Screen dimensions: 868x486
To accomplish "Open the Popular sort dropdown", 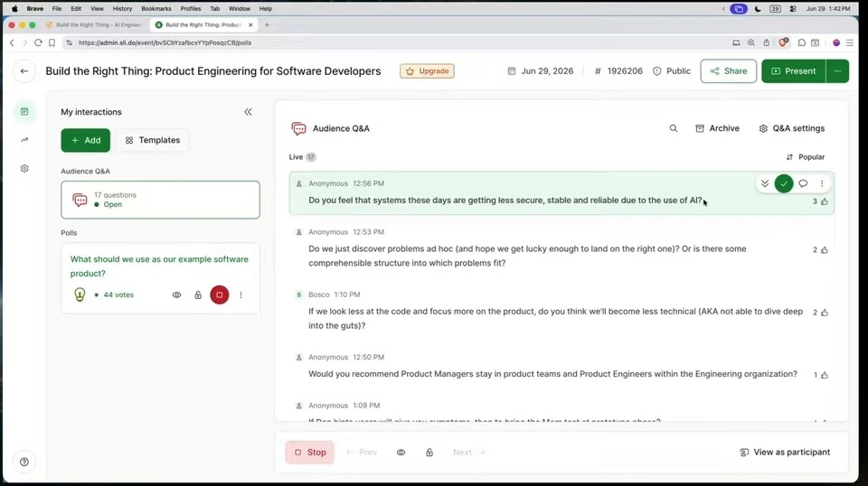I will [806, 157].
